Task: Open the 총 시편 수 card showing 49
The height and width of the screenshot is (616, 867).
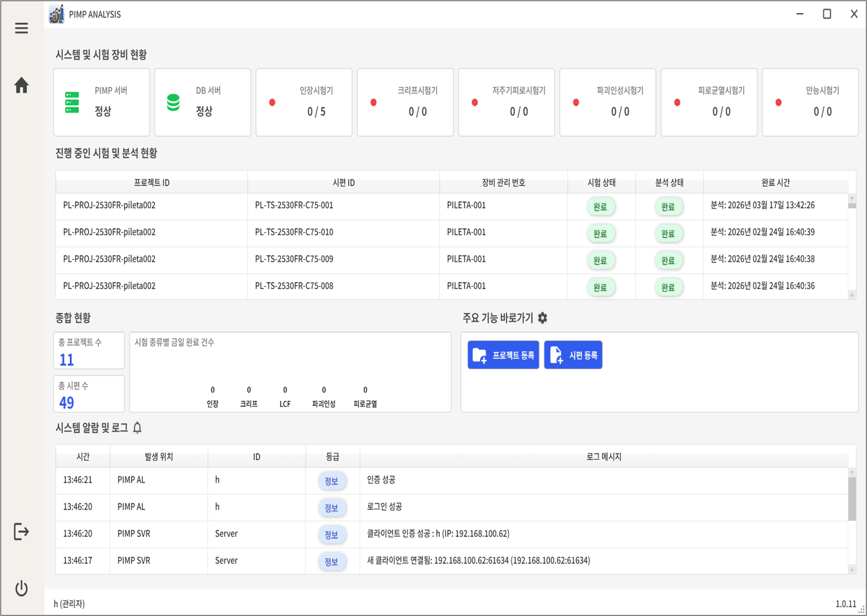Action: (89, 393)
